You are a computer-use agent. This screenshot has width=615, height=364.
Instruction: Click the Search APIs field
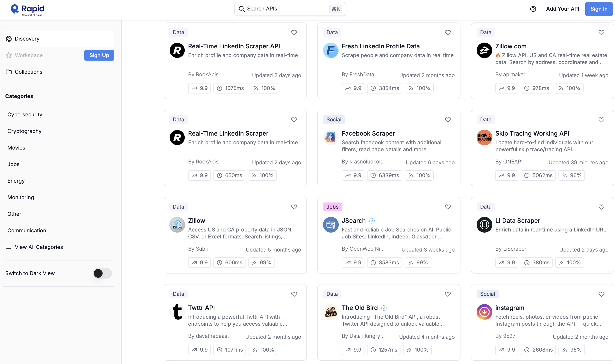point(290,9)
